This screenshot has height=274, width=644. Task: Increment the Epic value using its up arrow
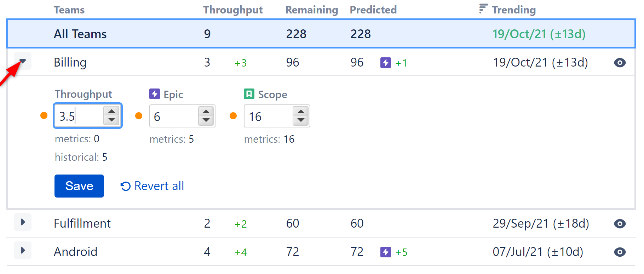(206, 111)
